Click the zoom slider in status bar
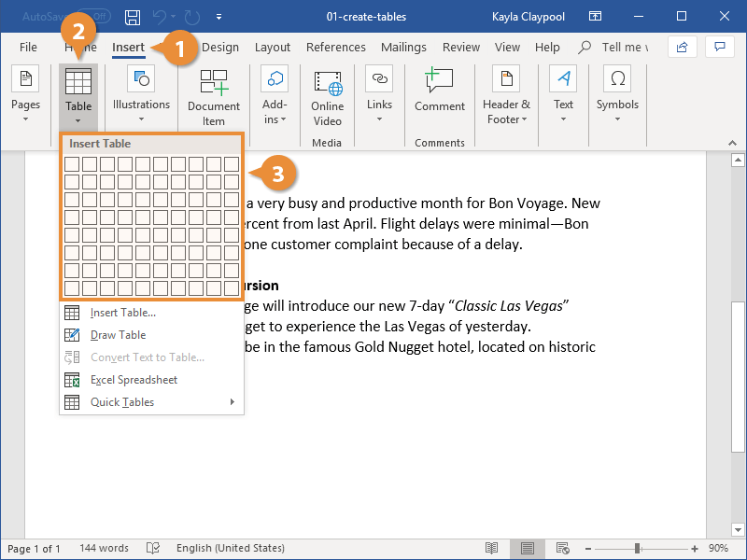The width and height of the screenshot is (747, 560). [x=639, y=548]
